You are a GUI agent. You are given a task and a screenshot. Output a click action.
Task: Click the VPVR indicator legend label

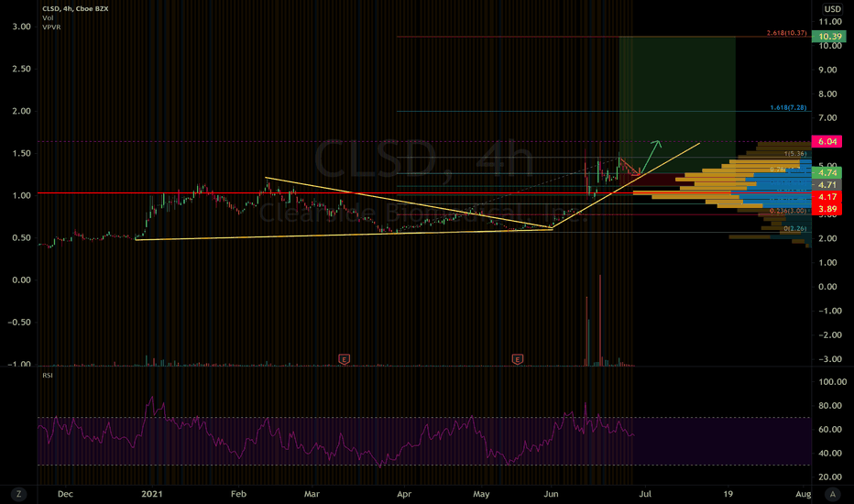click(x=51, y=27)
